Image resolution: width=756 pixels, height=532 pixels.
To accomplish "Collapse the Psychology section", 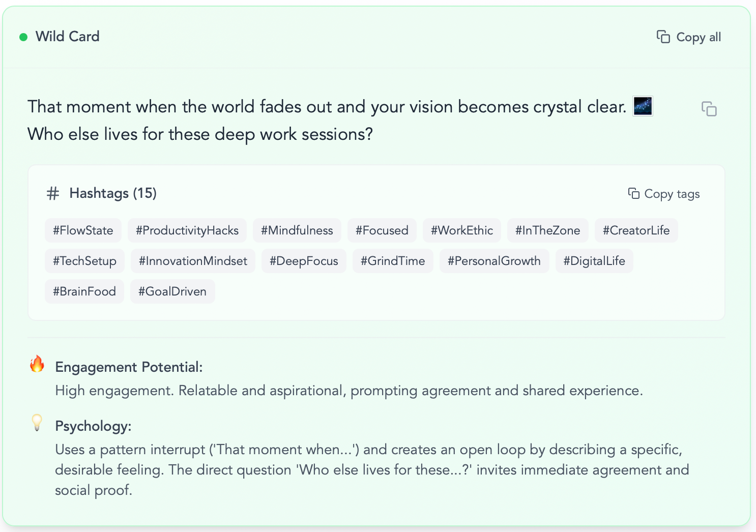I will coord(93,426).
